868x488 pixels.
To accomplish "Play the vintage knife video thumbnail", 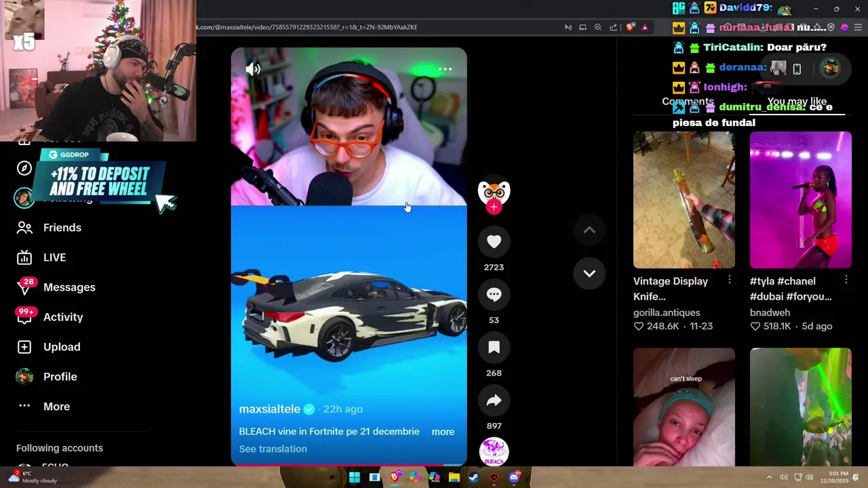I will point(684,200).
